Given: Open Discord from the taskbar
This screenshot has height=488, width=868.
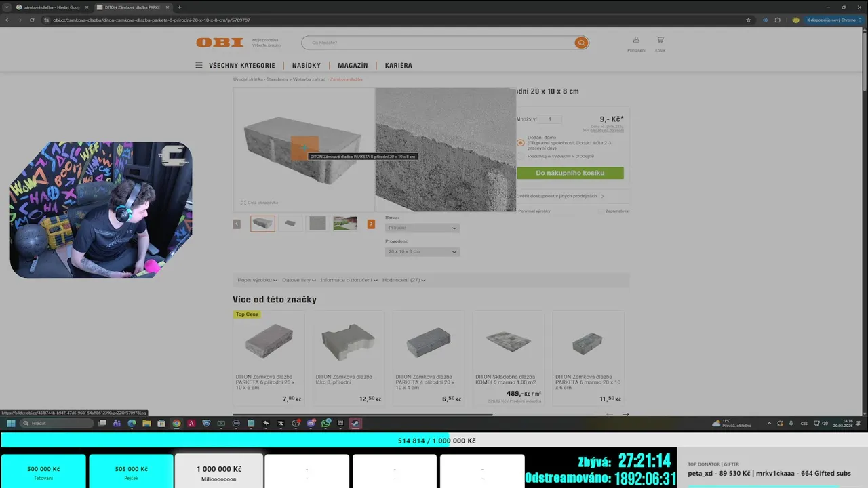Looking at the screenshot, I should 311,423.
